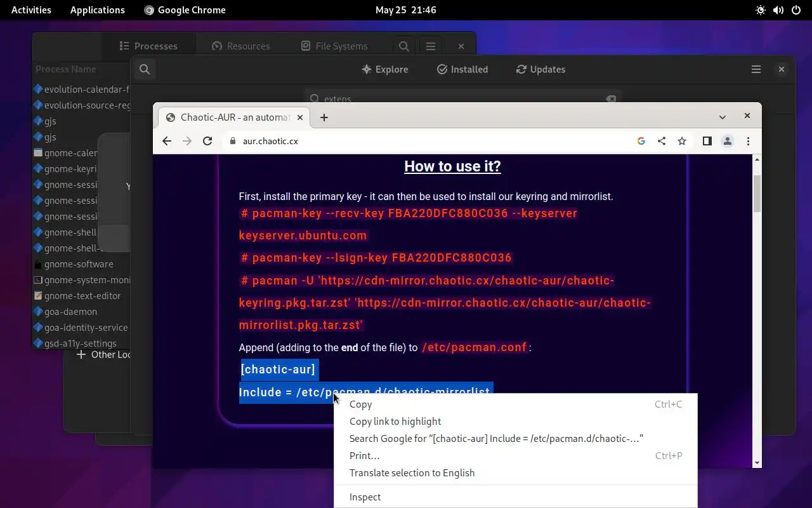Open the Applications menu in the top bar
The width and height of the screenshot is (812, 508).
(x=98, y=10)
